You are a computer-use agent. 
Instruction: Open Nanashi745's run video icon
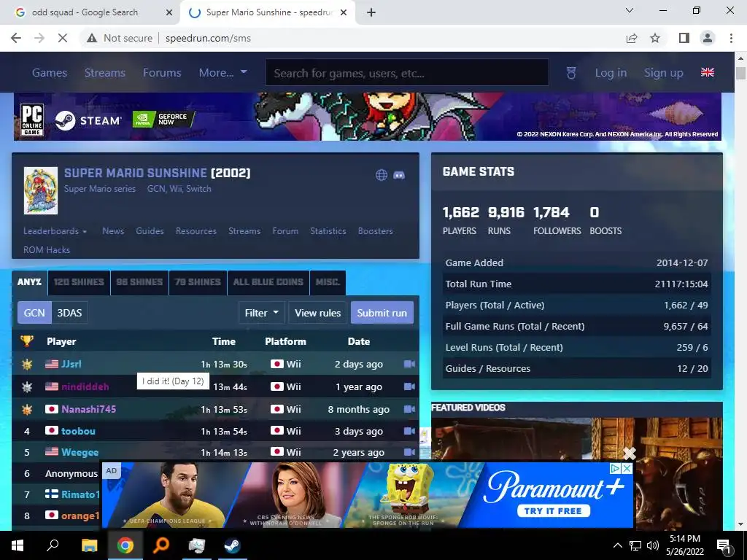coord(409,408)
